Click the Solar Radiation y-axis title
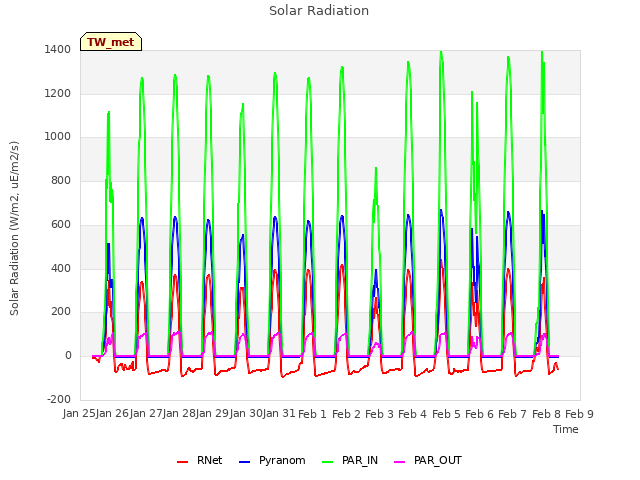The height and width of the screenshot is (480, 640). [14, 228]
